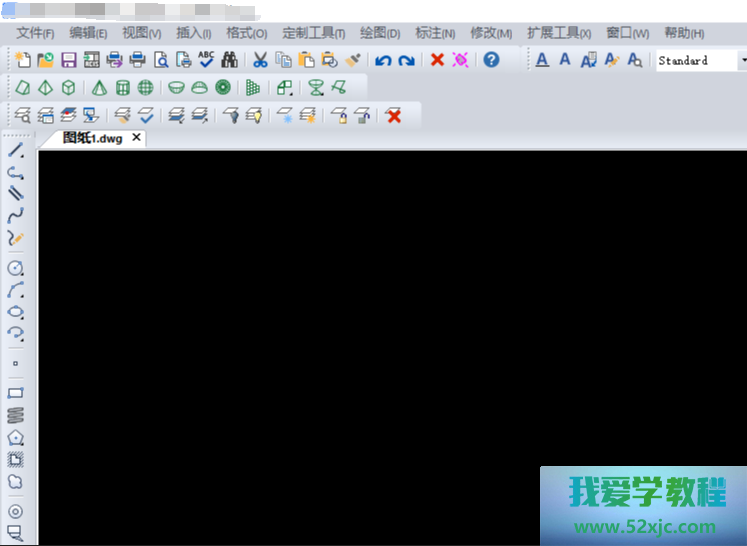The width and height of the screenshot is (747, 546).
Task: Close the 图纸1.dwg tab
Action: click(x=137, y=138)
